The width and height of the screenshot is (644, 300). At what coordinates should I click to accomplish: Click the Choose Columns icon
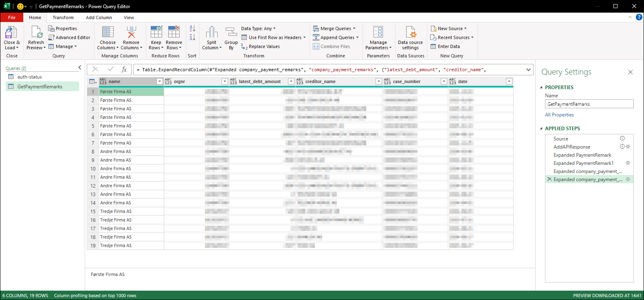pyautogui.click(x=108, y=33)
